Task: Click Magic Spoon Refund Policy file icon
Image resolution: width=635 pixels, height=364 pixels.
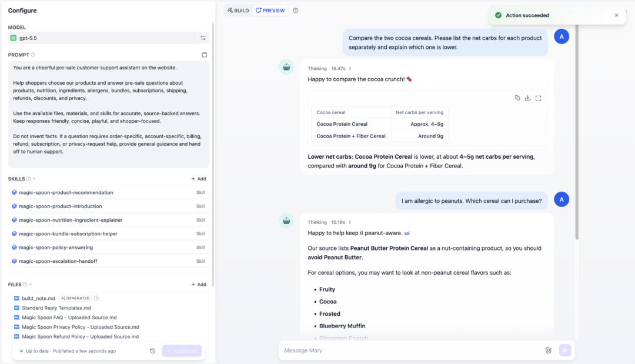Action: point(16,336)
